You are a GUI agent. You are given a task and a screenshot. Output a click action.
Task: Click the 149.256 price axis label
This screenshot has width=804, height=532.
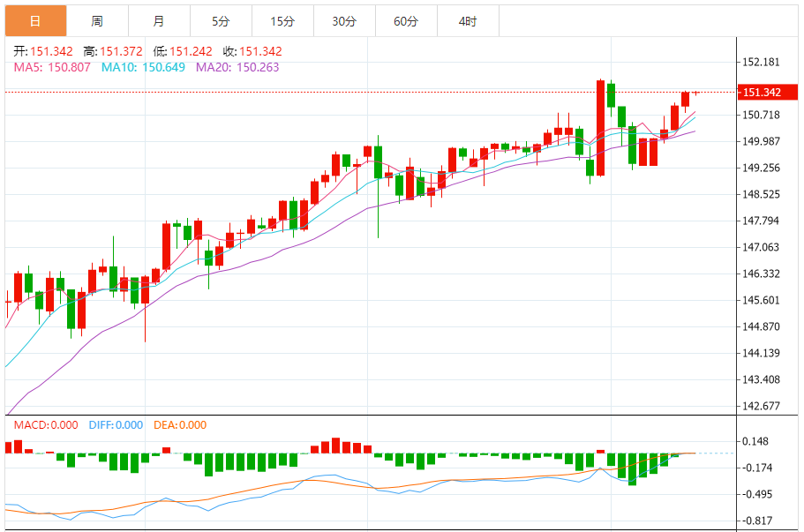click(x=761, y=169)
